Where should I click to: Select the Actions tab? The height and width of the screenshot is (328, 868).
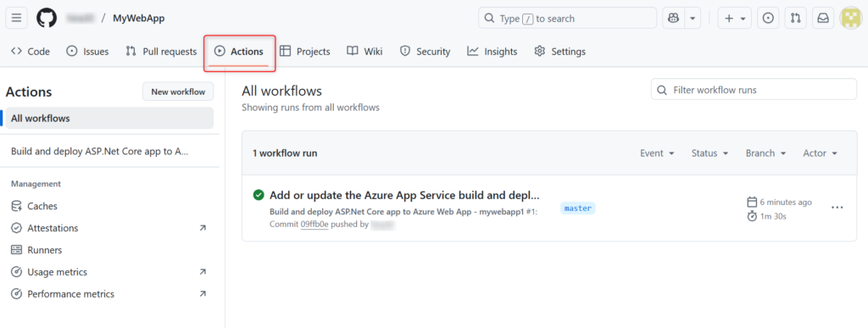coord(239,52)
